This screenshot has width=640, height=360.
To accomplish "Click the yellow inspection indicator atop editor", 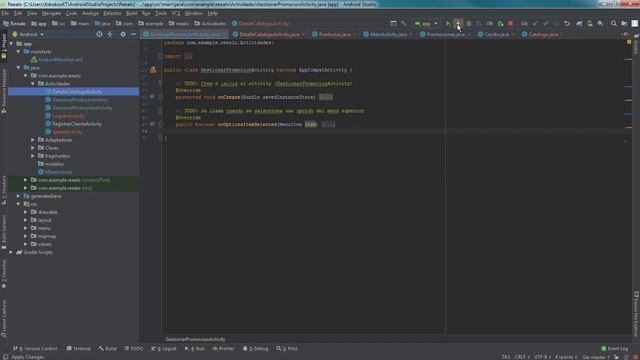I will [x=629, y=42].
